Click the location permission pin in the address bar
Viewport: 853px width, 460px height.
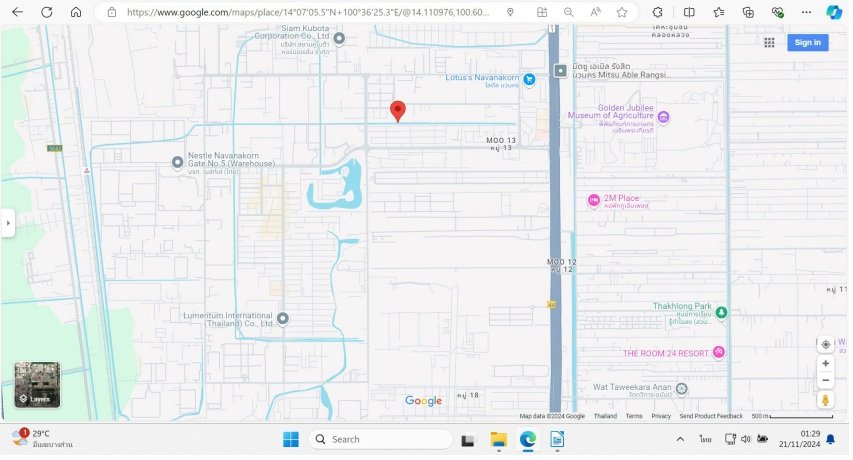510,12
